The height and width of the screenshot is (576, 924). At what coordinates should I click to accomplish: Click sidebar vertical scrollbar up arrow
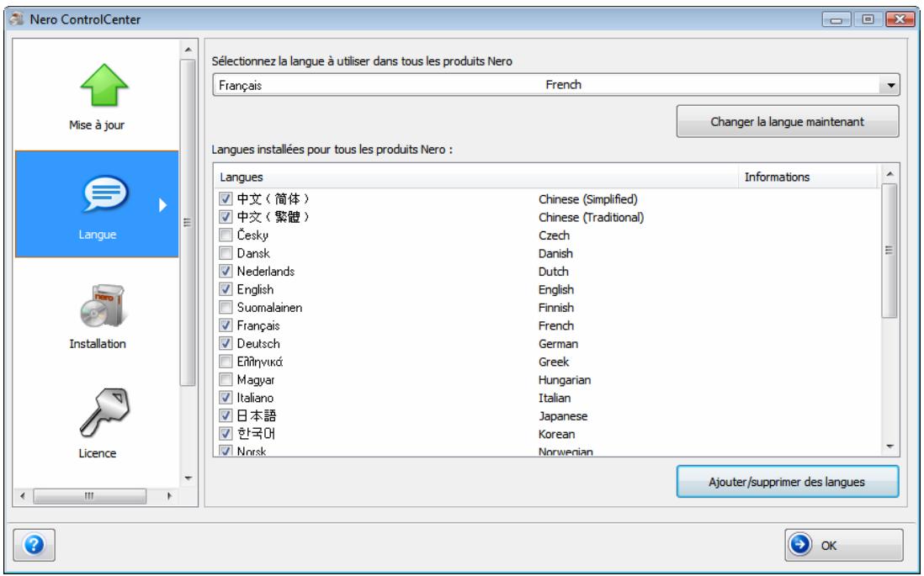[188, 50]
